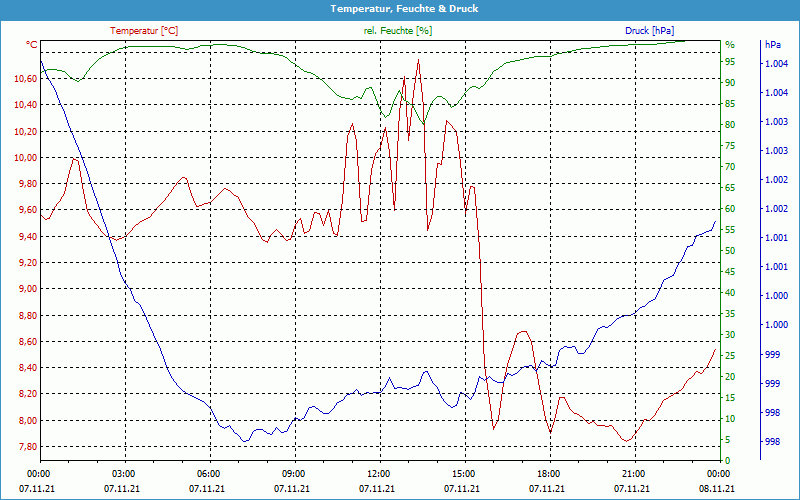The height and width of the screenshot is (500, 800).
Task: Select the 06:00 time axis label
Action: pyautogui.click(x=208, y=473)
